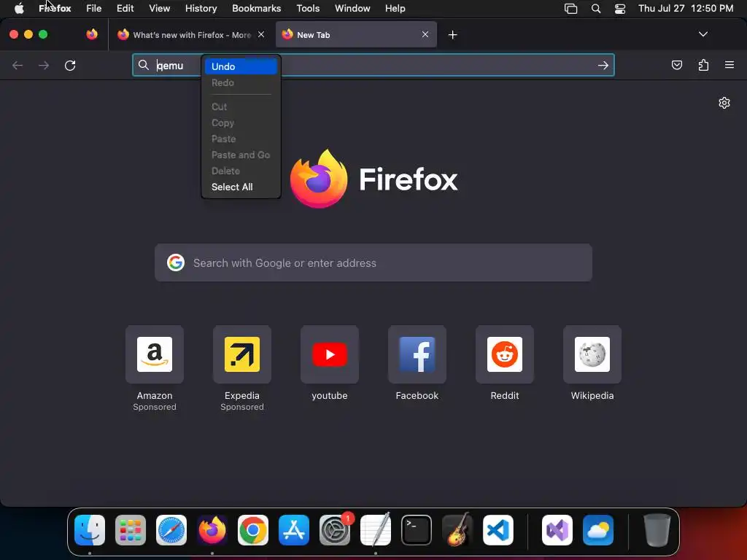Close the What's new with Firefox tab
The image size is (747, 560).
(261, 34)
